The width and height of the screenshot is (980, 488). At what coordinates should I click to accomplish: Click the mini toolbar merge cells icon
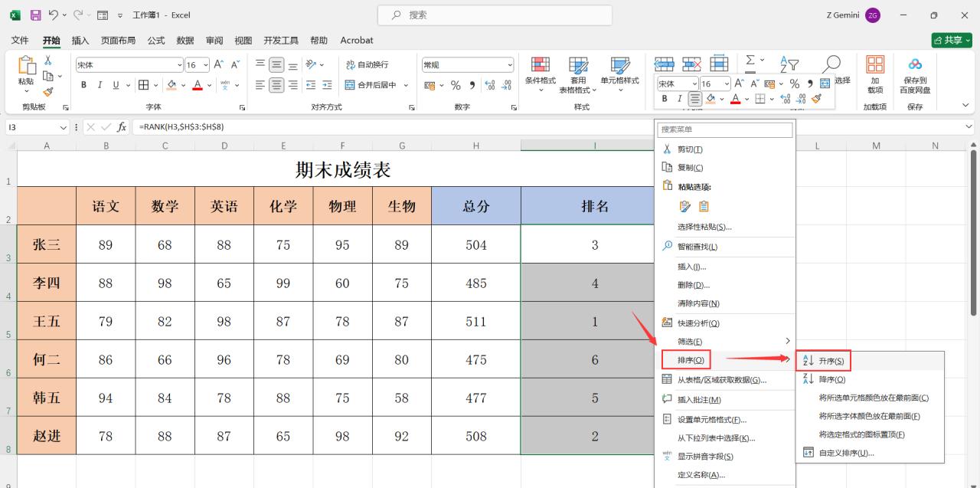click(x=825, y=84)
